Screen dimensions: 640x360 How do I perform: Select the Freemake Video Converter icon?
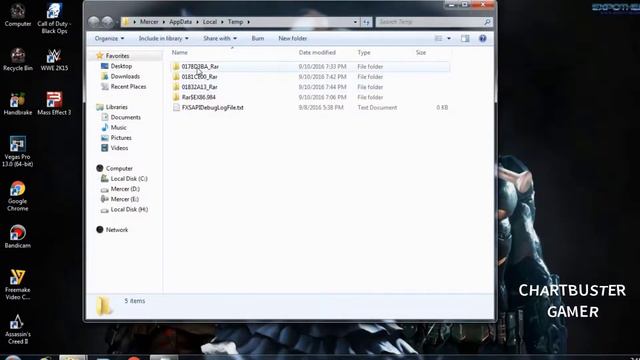point(18,285)
